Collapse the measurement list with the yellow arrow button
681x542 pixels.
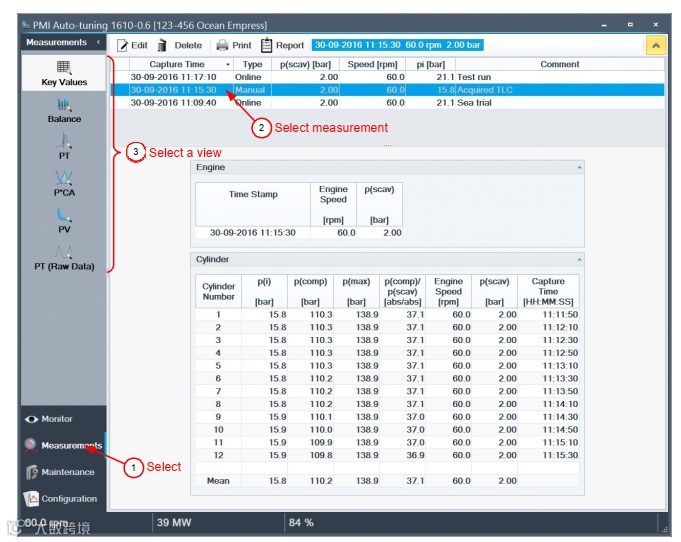pos(656,45)
